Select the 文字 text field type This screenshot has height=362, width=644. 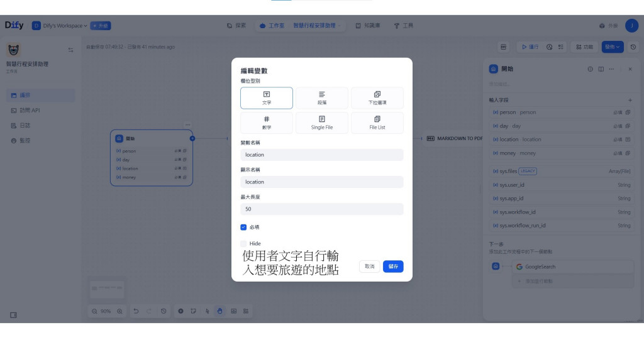click(x=267, y=97)
